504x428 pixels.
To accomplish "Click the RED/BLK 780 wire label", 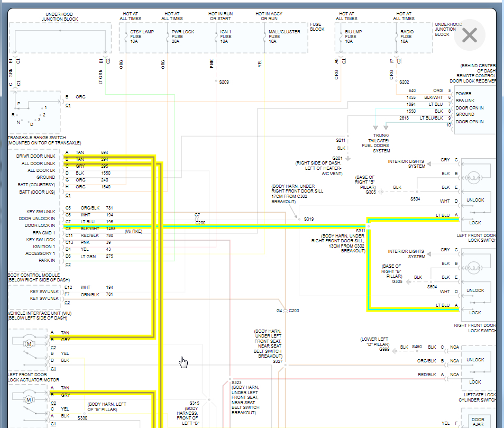I will 97,235.
